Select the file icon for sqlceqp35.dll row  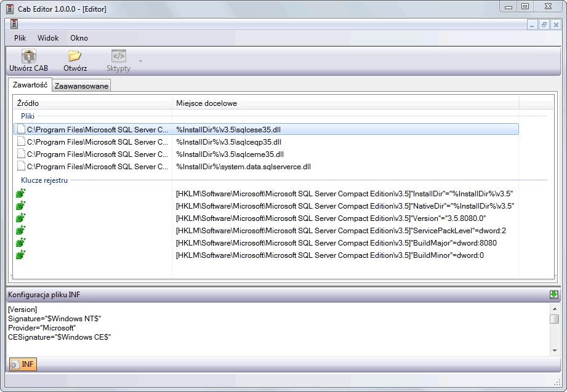tap(22, 142)
